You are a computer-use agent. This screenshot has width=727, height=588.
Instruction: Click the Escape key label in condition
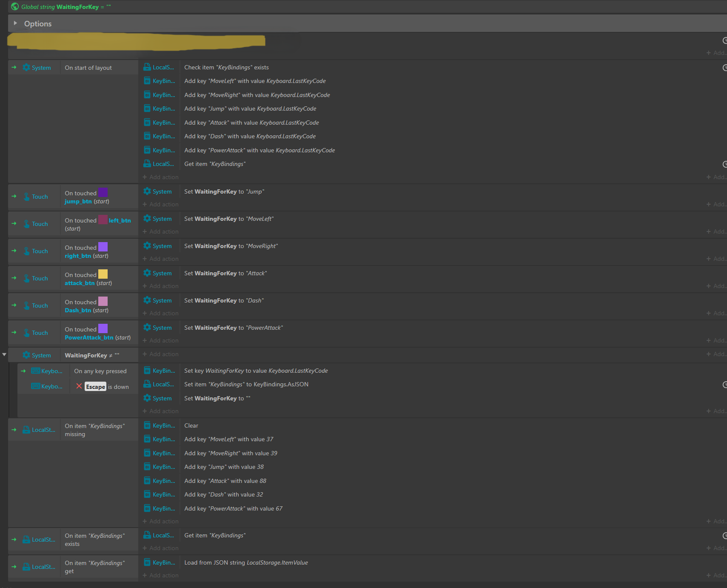pyautogui.click(x=95, y=387)
